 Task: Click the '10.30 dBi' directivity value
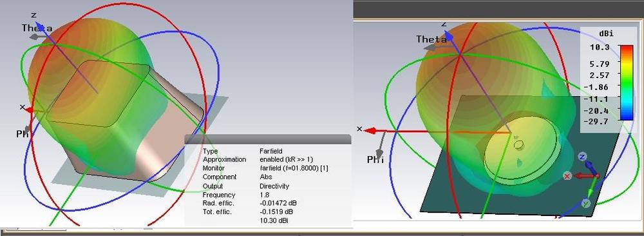coord(275,221)
